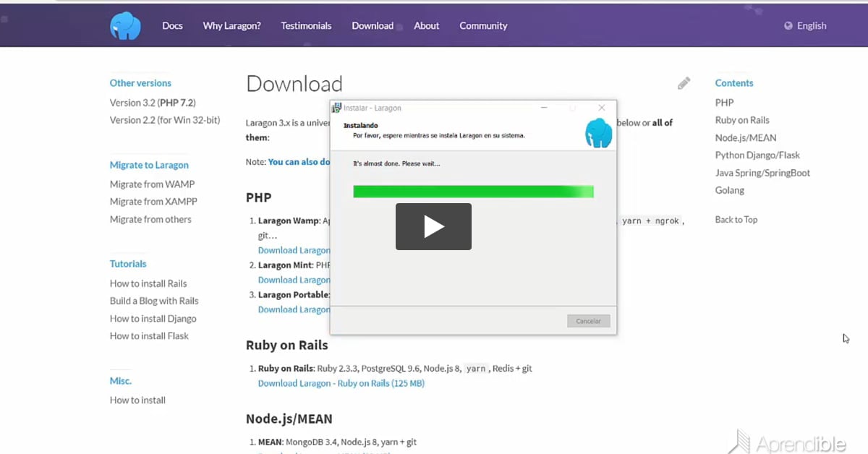868x454 pixels.
Task: Click the 'MEAN: MongoDB 3.4' list item
Action: pos(337,442)
